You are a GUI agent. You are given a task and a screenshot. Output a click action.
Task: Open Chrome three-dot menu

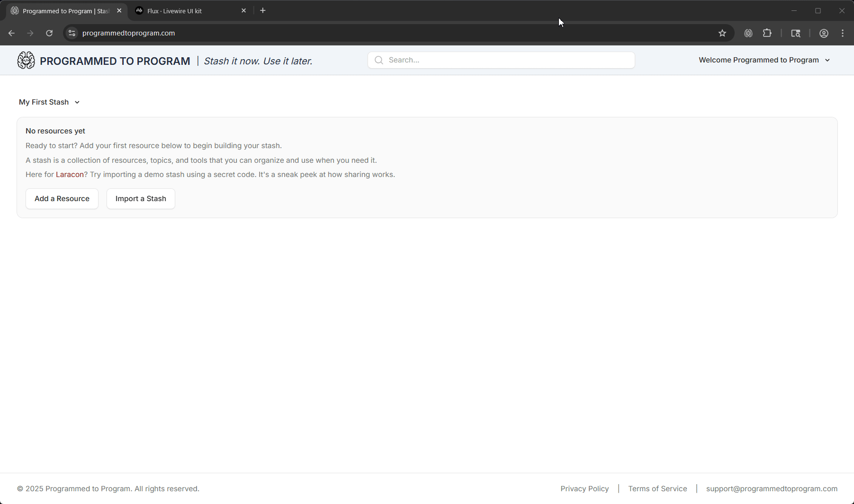click(x=843, y=33)
